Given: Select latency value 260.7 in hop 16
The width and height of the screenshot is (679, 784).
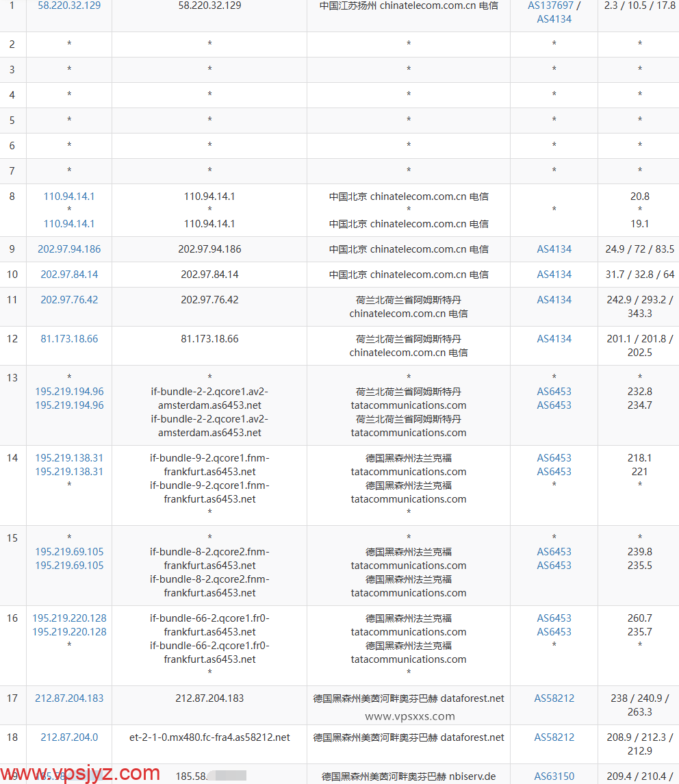Looking at the screenshot, I should click(x=639, y=618).
